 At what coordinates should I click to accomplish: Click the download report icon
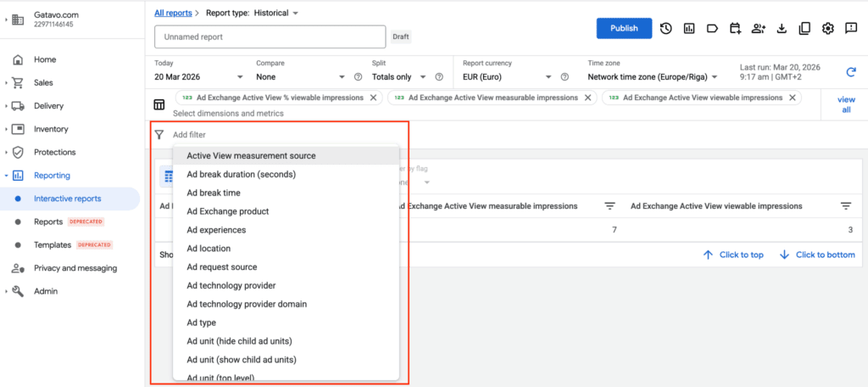point(782,28)
